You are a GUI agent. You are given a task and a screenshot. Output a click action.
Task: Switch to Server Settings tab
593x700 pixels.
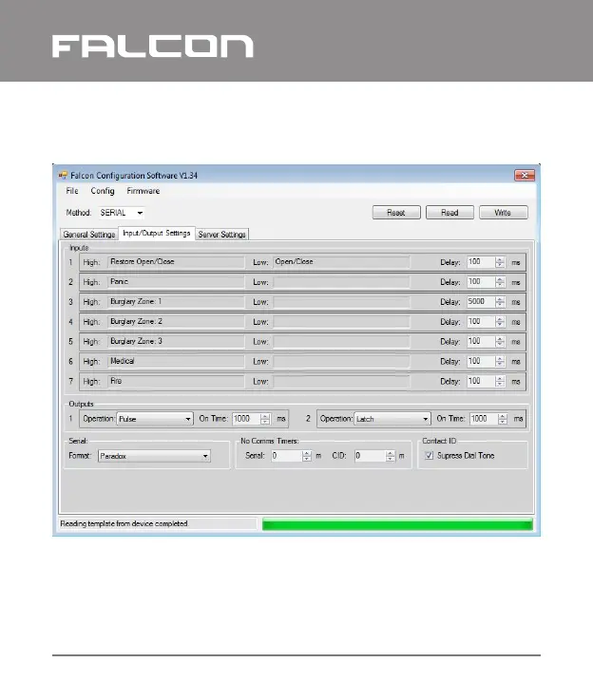(222, 235)
